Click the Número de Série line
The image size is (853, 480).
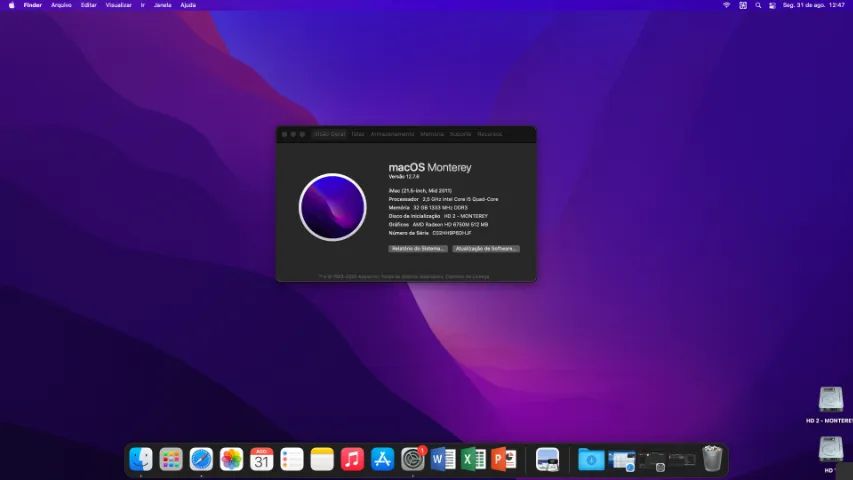[430, 233]
